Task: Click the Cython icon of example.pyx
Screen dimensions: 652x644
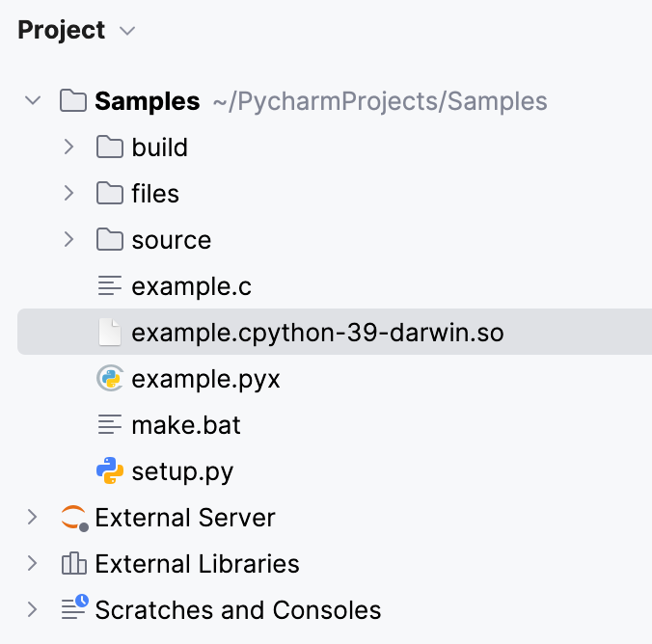Action: coord(110,379)
